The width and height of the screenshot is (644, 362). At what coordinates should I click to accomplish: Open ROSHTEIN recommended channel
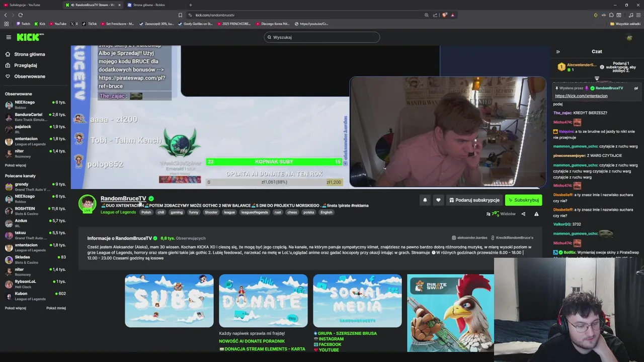(35, 211)
